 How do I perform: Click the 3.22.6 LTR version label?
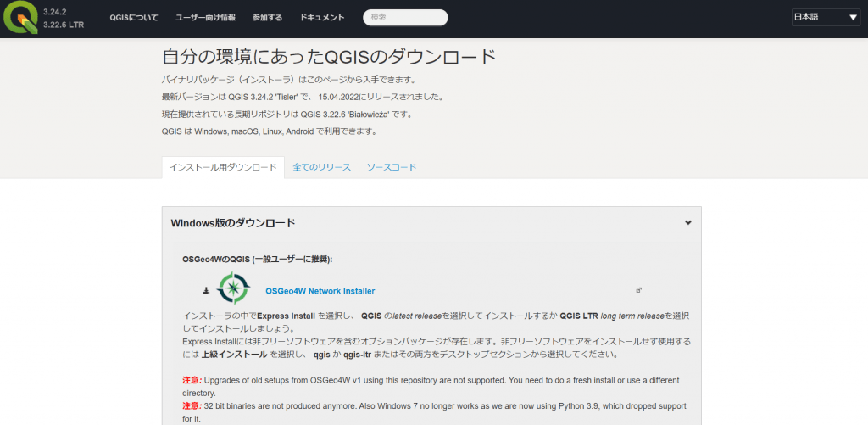(64, 25)
